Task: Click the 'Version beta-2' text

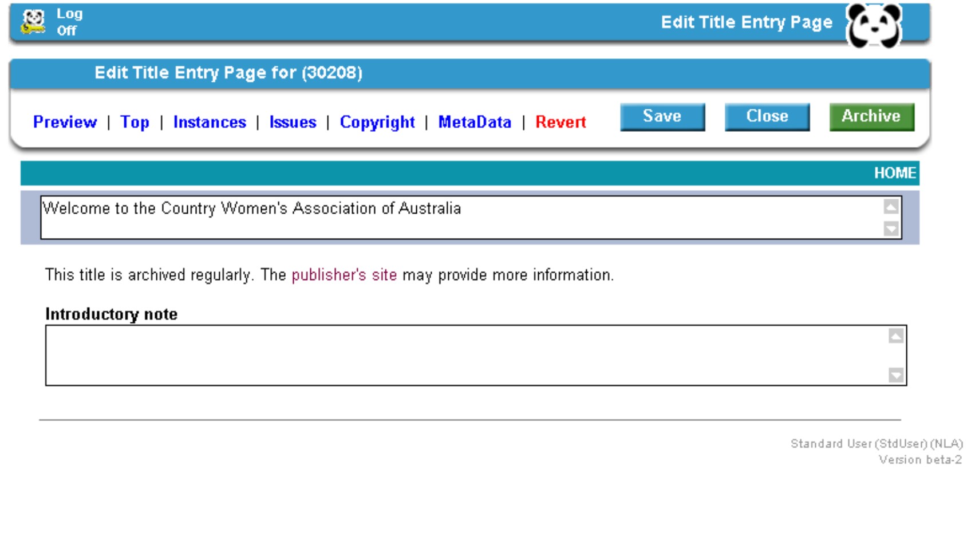Action: pyautogui.click(x=920, y=460)
